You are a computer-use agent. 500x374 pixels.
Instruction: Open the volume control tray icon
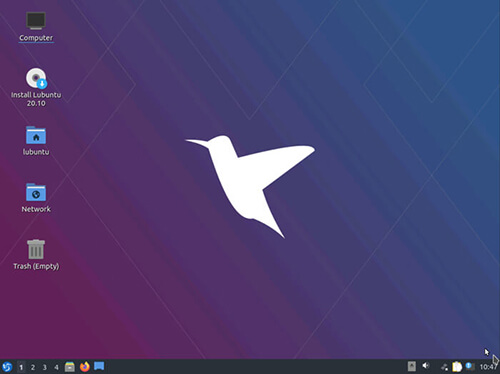click(x=426, y=366)
